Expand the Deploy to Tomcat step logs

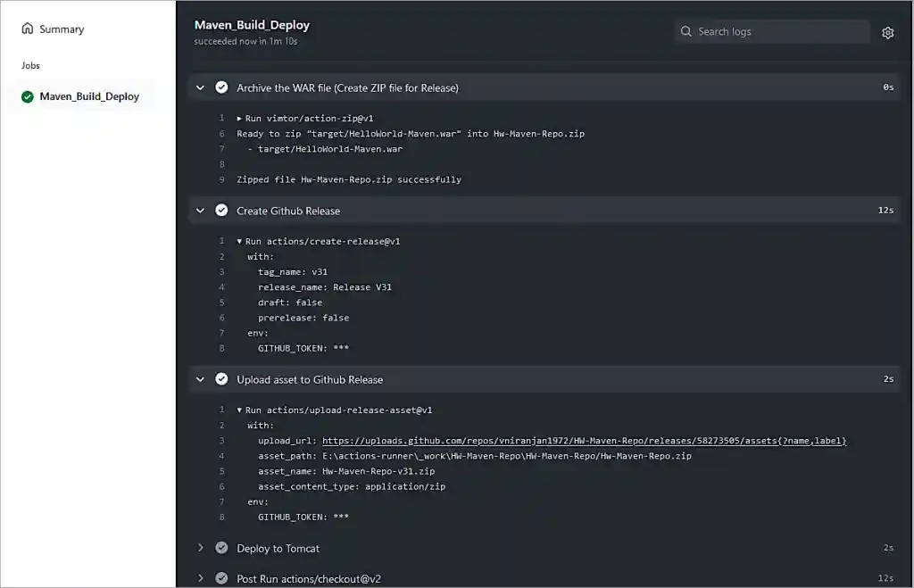click(x=200, y=549)
